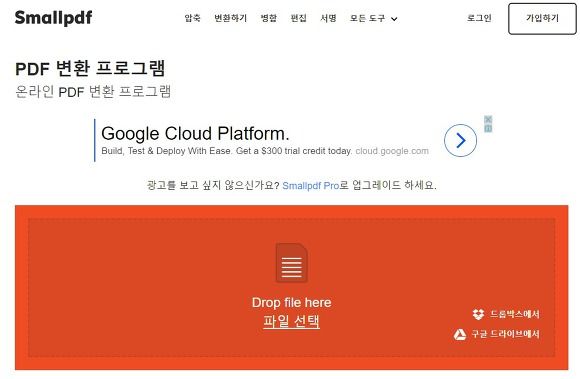The image size is (580, 379).
Task: Close the ad with the X icon
Action: click(488, 119)
